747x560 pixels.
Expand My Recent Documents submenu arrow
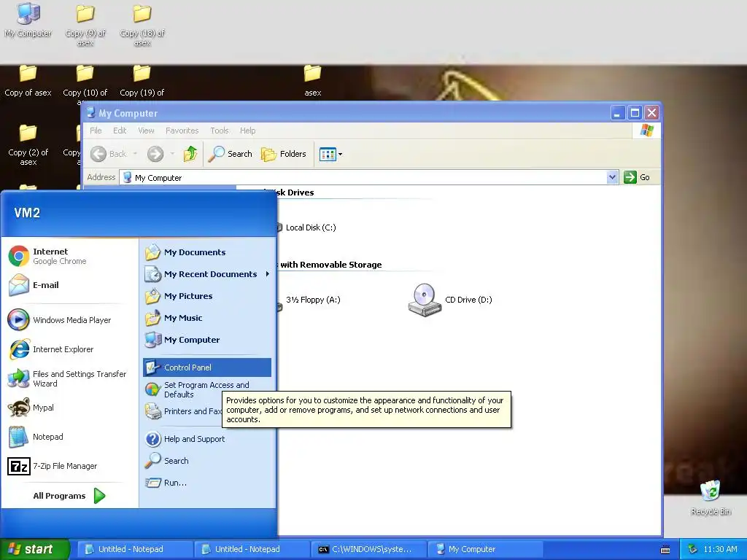[268, 274]
